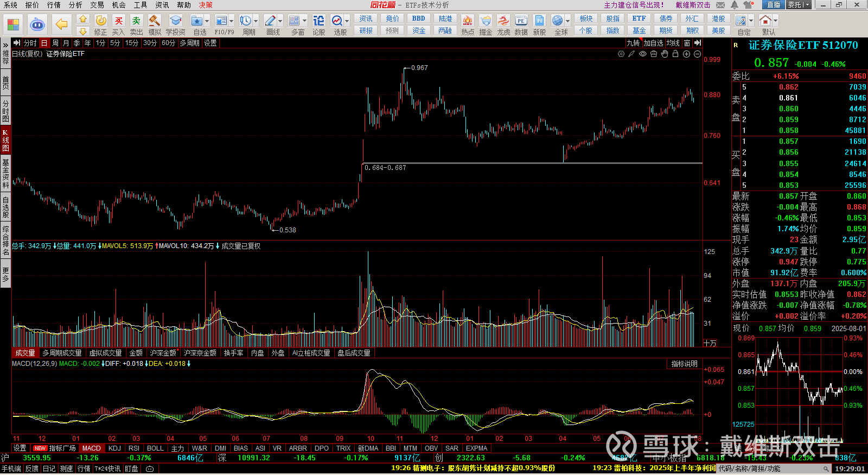Click the 板块 sector button
Viewport: 868px width, 475px height.
[585, 18]
